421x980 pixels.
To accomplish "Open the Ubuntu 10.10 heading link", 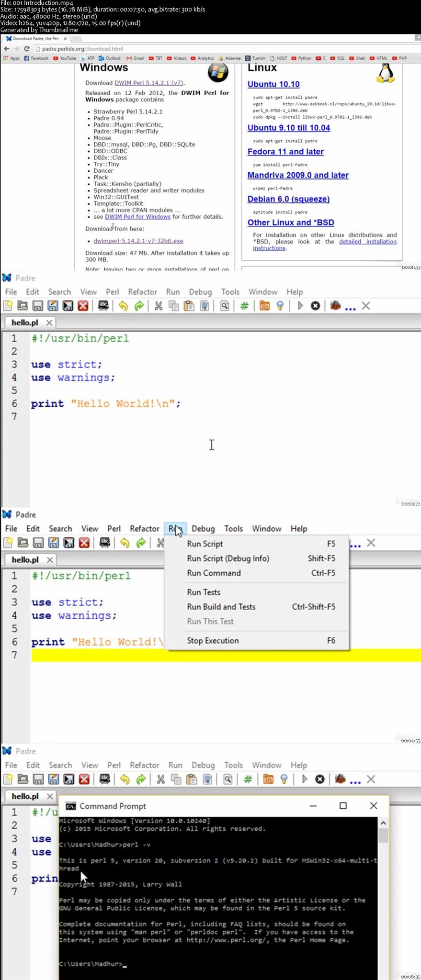I will coord(273,84).
